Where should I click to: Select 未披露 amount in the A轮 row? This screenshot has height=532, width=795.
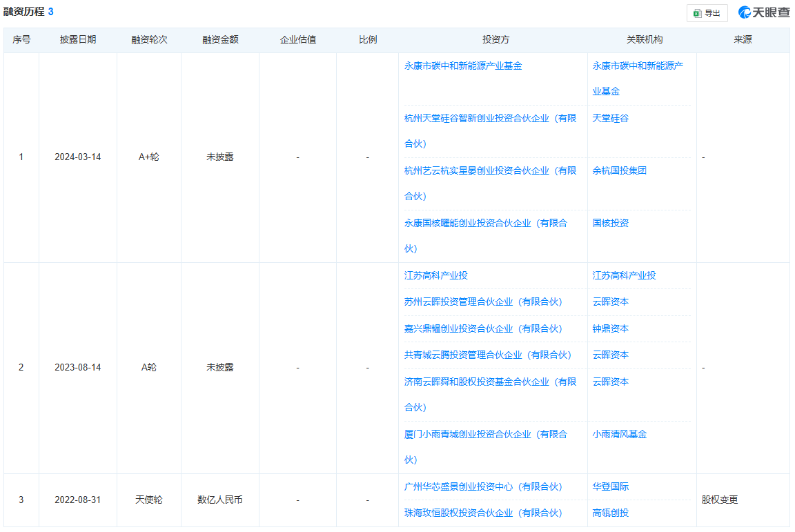[220, 368]
